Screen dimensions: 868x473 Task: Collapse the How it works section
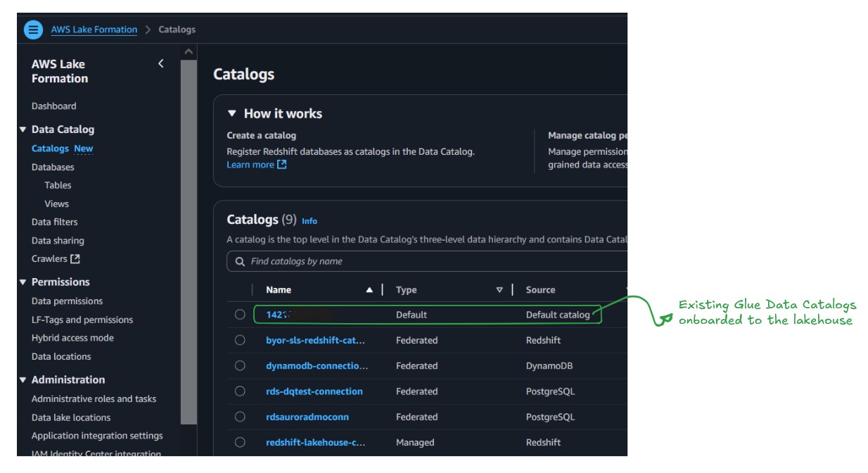tap(232, 113)
